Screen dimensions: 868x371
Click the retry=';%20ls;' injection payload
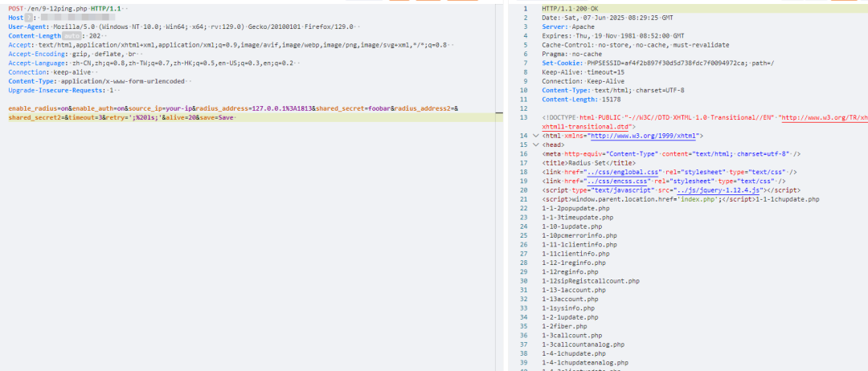(135, 118)
